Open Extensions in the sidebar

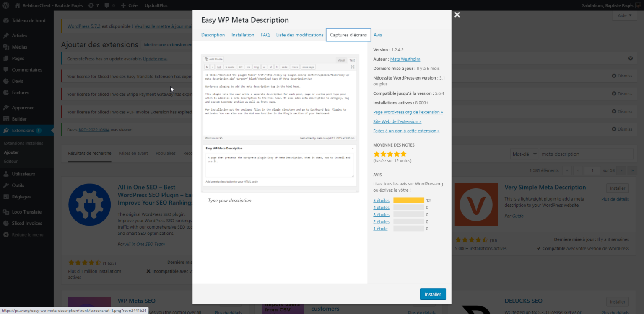[27, 130]
